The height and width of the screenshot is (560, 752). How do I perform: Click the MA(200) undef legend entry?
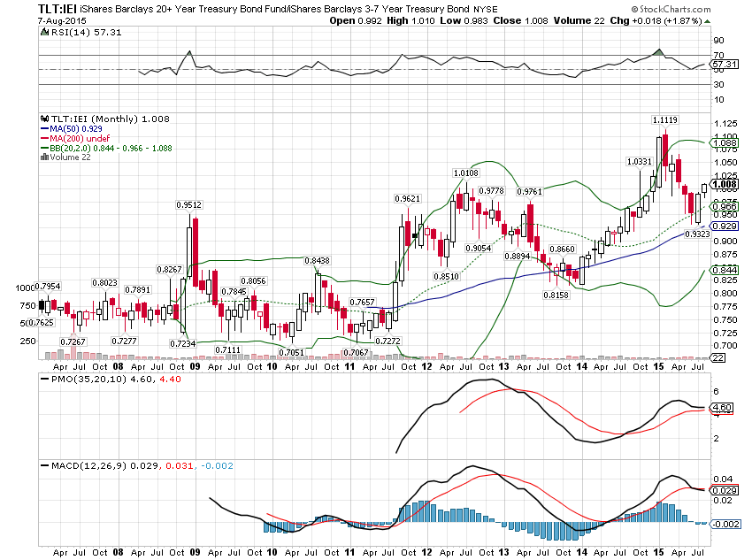[80, 139]
